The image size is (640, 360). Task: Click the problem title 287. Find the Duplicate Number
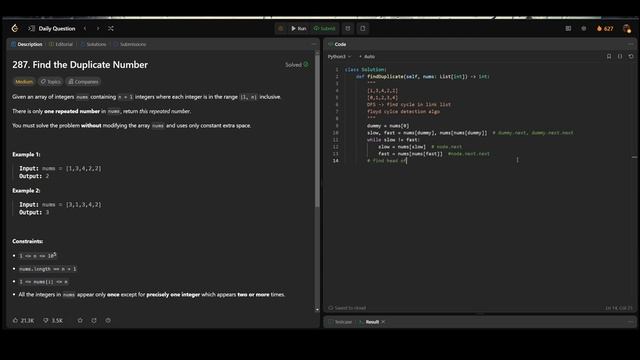[x=80, y=64]
